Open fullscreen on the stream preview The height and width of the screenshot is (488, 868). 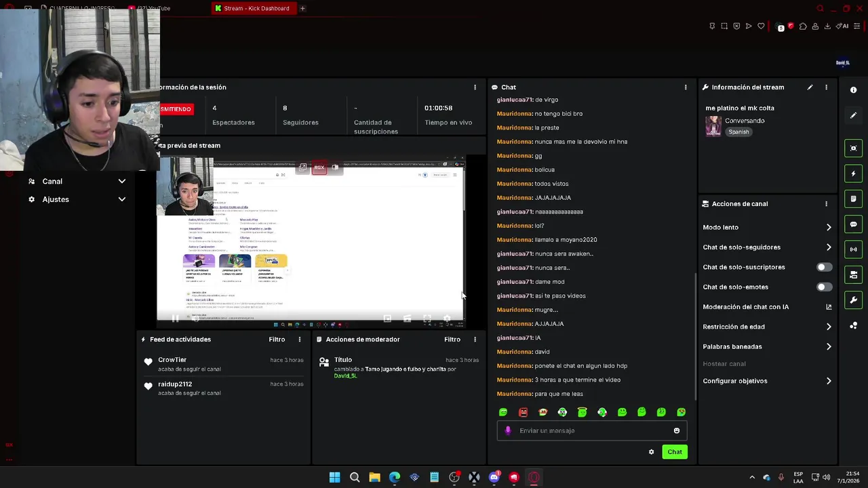click(x=427, y=319)
